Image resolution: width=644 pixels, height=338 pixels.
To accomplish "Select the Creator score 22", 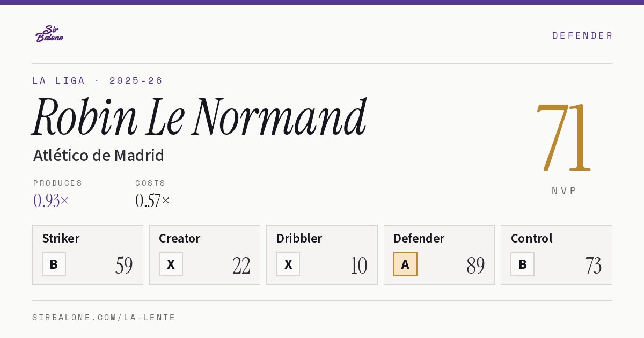I will click(x=241, y=266).
